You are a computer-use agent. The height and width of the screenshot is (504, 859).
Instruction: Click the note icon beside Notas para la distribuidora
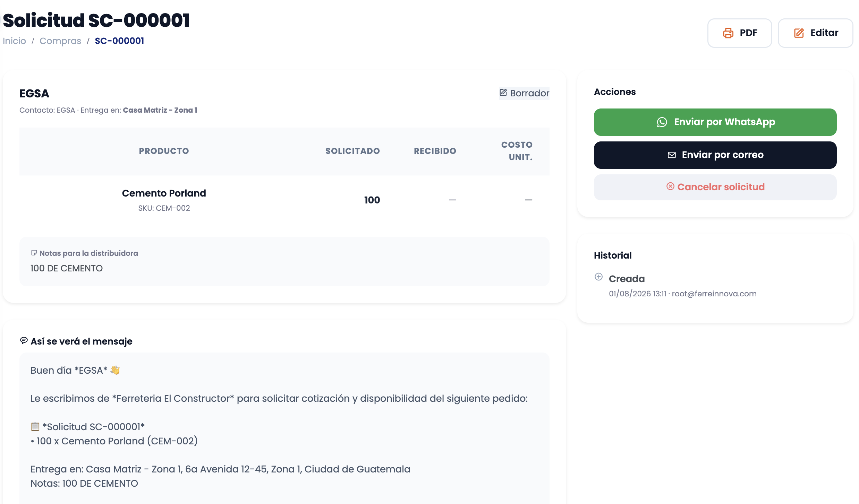(34, 253)
